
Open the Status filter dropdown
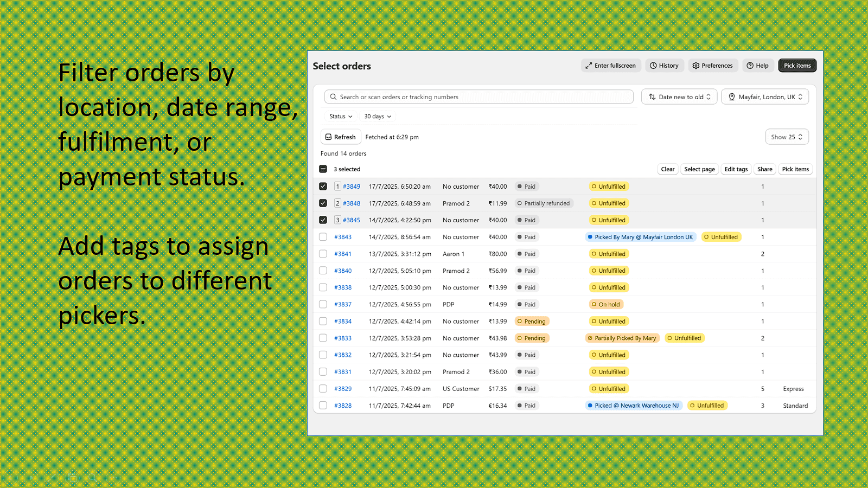point(340,116)
